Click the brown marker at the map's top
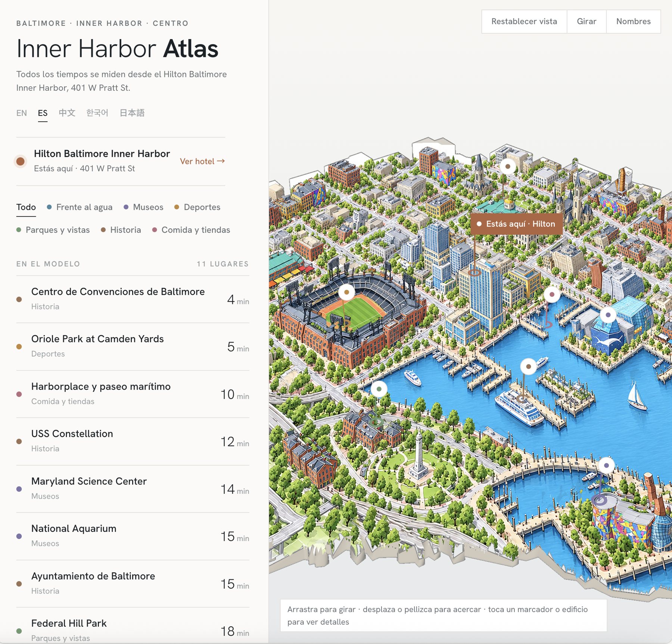Screen dimensions: 672x644 508,167
